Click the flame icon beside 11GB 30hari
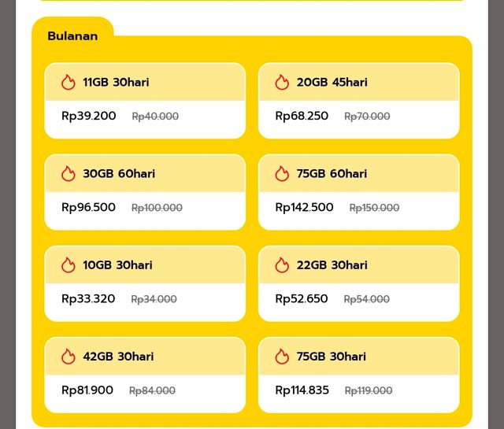 point(69,83)
